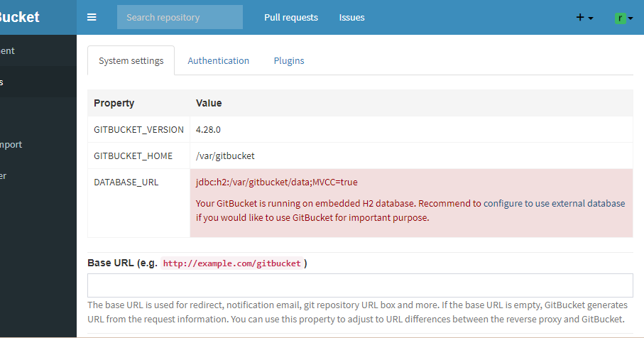The image size is (644, 338).
Task: Follow the configure external database link
Action: point(554,203)
